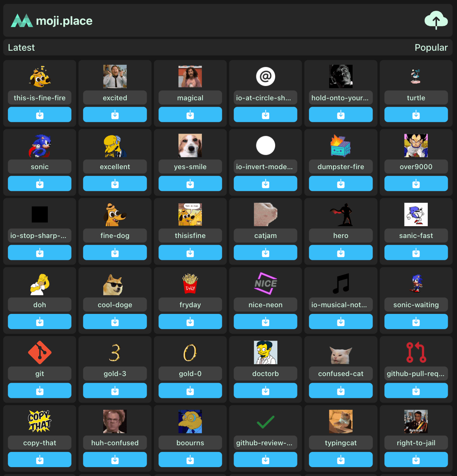Switch to the Latest tab

(21, 47)
